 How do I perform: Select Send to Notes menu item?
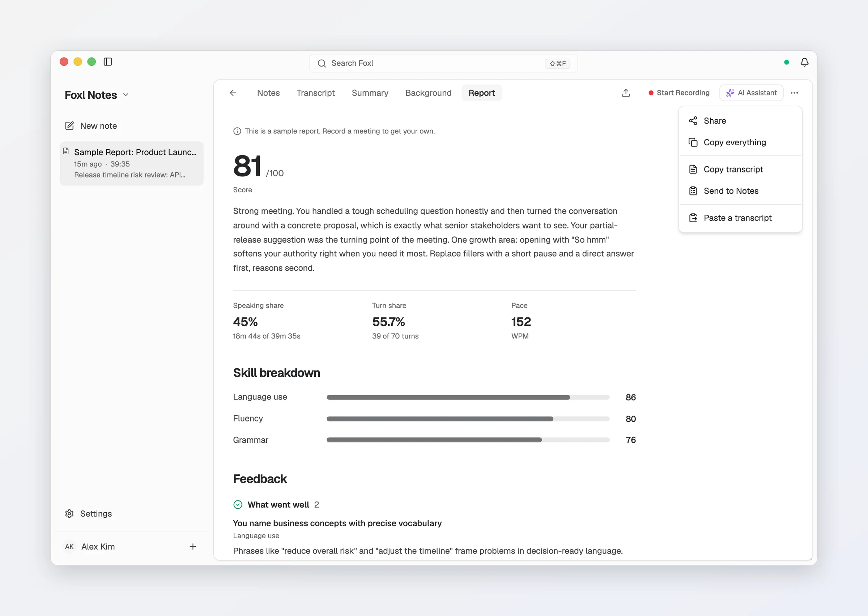(740, 191)
